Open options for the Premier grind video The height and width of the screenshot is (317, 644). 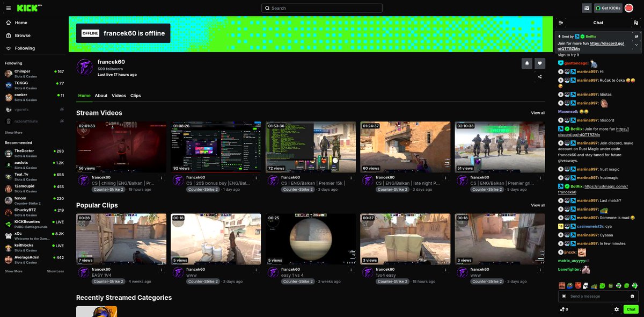540,178
